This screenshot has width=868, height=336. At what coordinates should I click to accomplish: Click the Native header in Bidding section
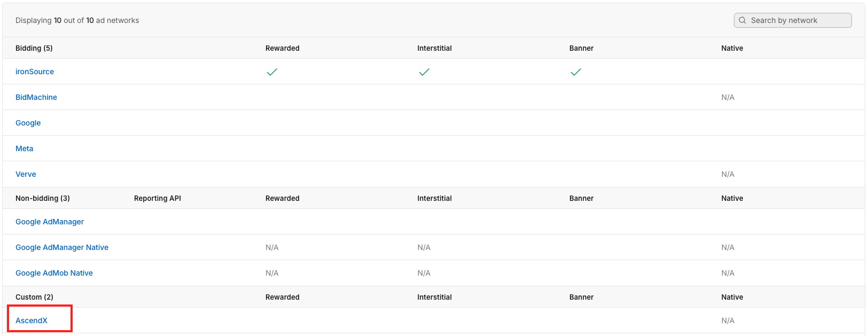point(732,48)
